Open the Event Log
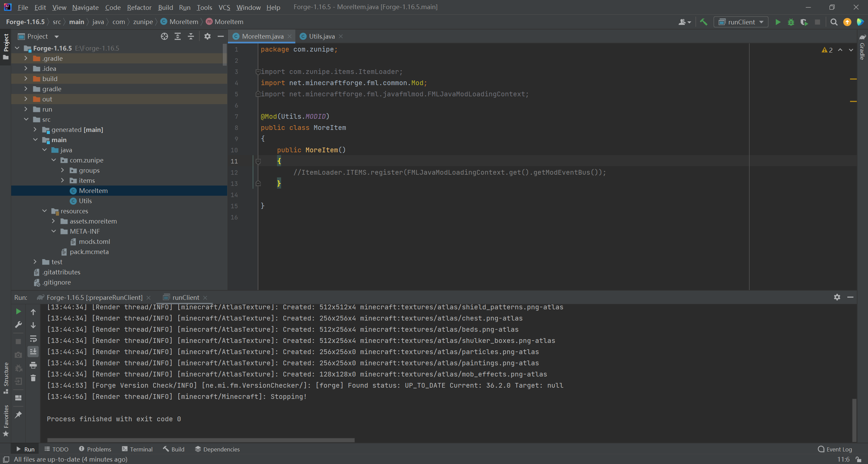The image size is (868, 464). tap(835, 449)
